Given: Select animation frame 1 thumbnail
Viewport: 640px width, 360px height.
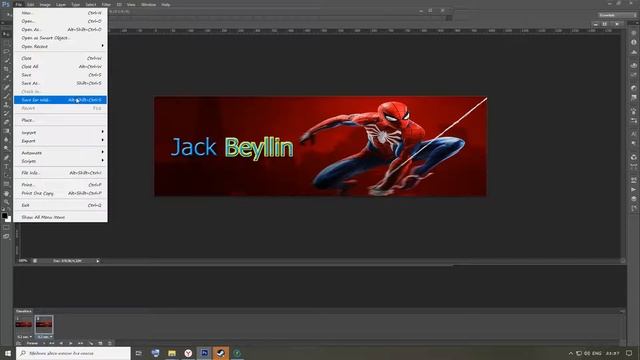Looking at the screenshot, I should 24,324.
